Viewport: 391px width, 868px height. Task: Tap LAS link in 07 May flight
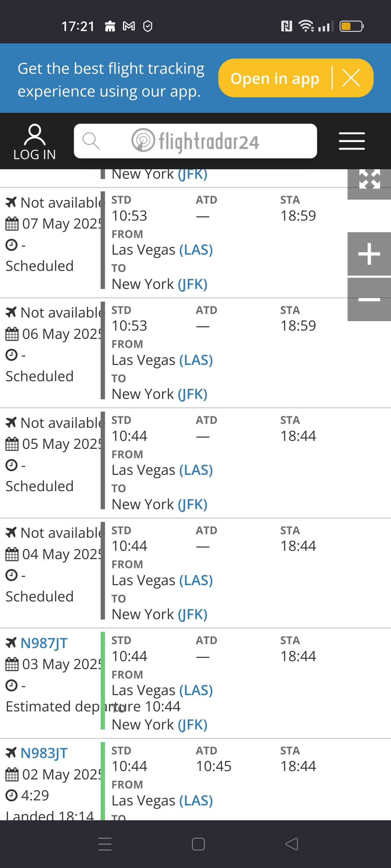pos(196,250)
